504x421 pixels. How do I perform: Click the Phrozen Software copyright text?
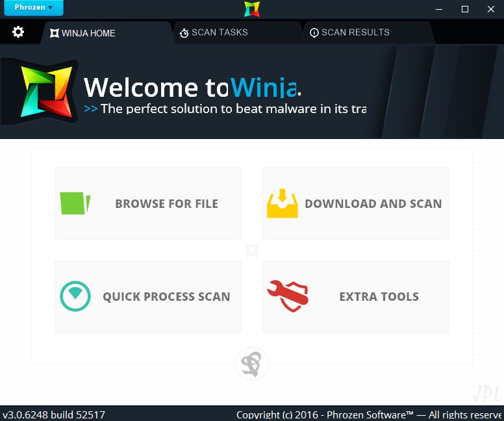tap(370, 415)
